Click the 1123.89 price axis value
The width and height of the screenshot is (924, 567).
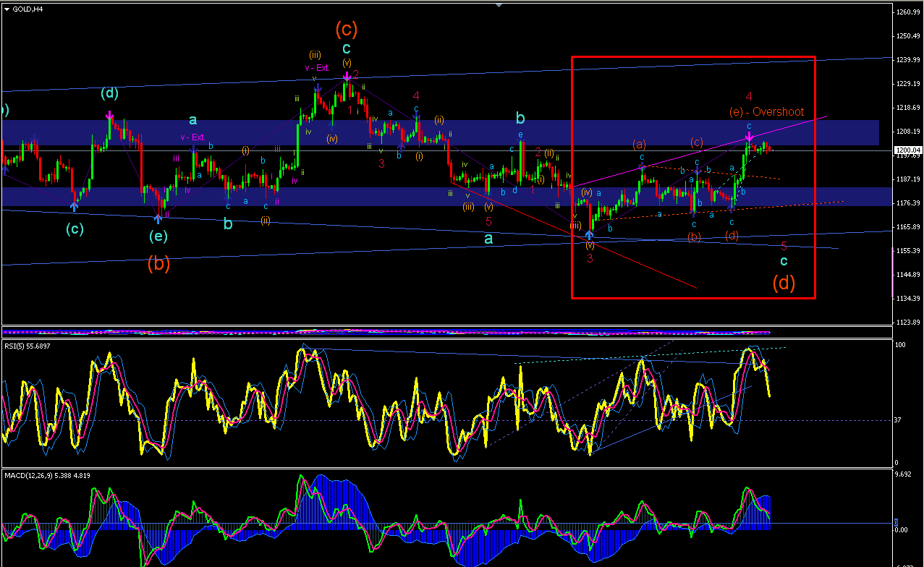(x=910, y=323)
